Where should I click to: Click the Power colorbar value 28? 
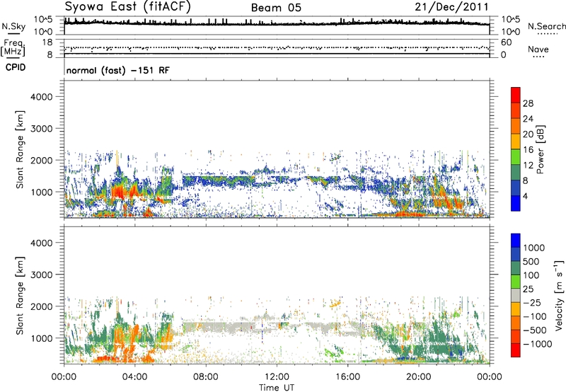coord(528,103)
